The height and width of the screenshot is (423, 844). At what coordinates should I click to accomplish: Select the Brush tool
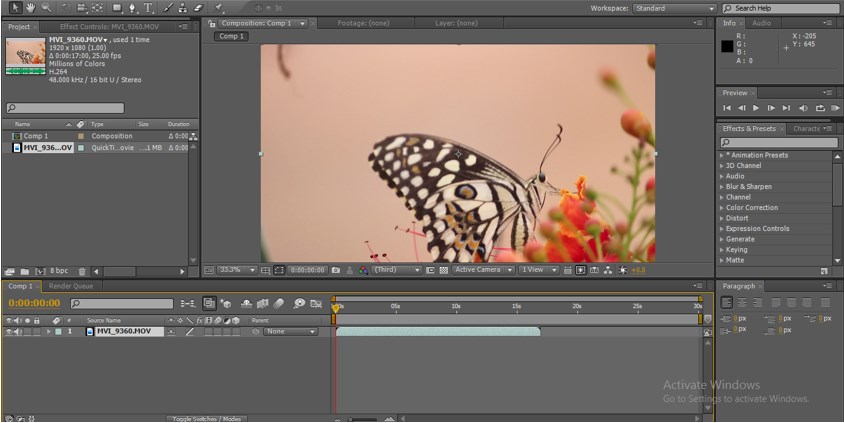pos(166,8)
